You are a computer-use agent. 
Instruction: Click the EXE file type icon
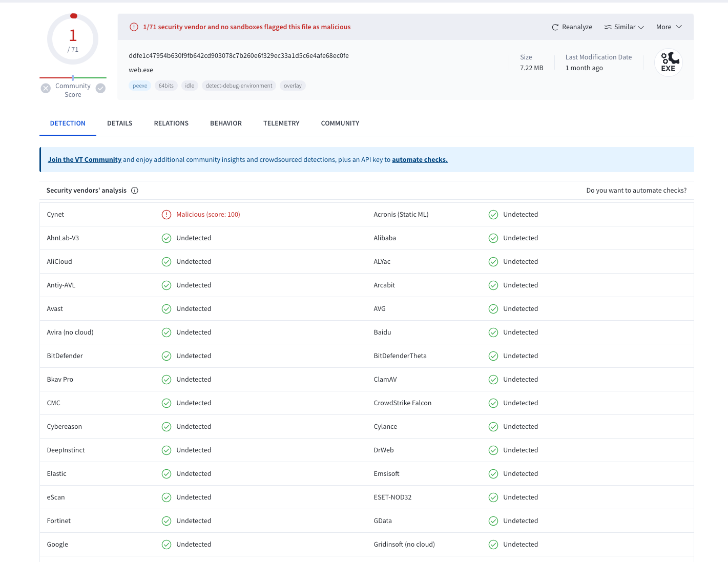pyautogui.click(x=669, y=63)
